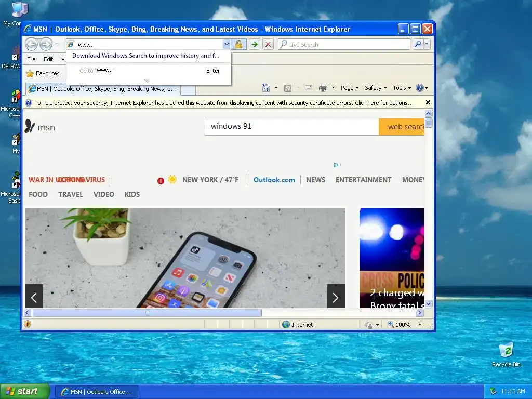Viewport: 532px width, 399px height.
Task: Click the Live Search input box
Action: pos(344,45)
